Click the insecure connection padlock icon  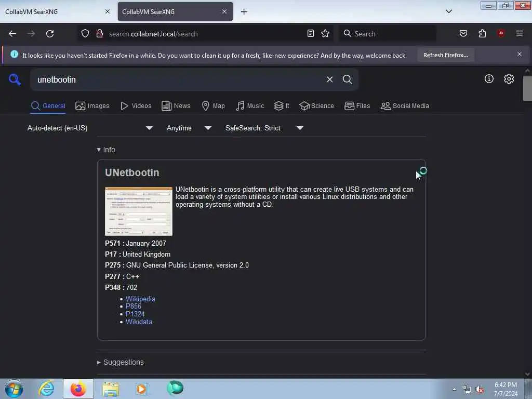[x=100, y=34]
